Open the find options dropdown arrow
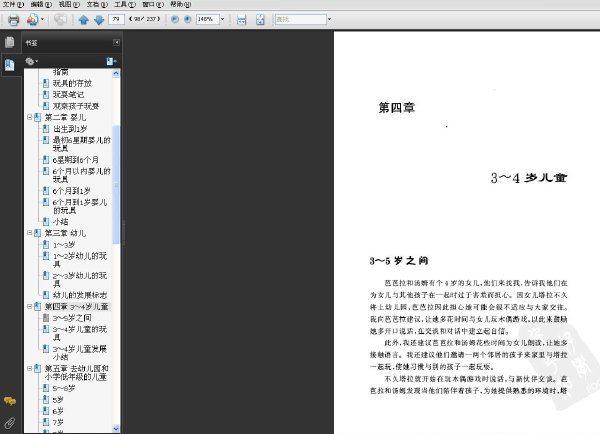Viewport: 600px width, 434px height. pos(329,19)
